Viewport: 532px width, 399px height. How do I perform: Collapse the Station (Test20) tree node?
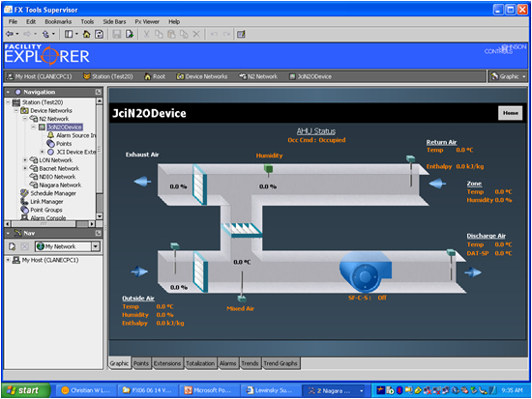tap(8, 102)
